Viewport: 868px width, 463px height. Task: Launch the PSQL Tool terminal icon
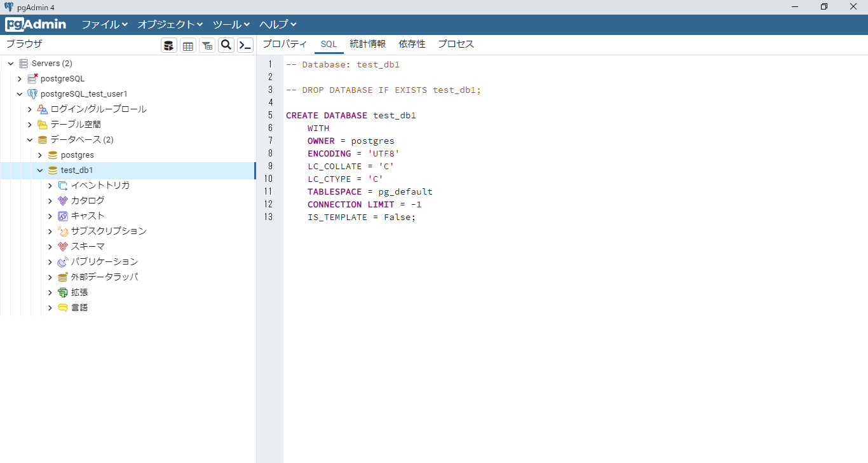(x=245, y=45)
